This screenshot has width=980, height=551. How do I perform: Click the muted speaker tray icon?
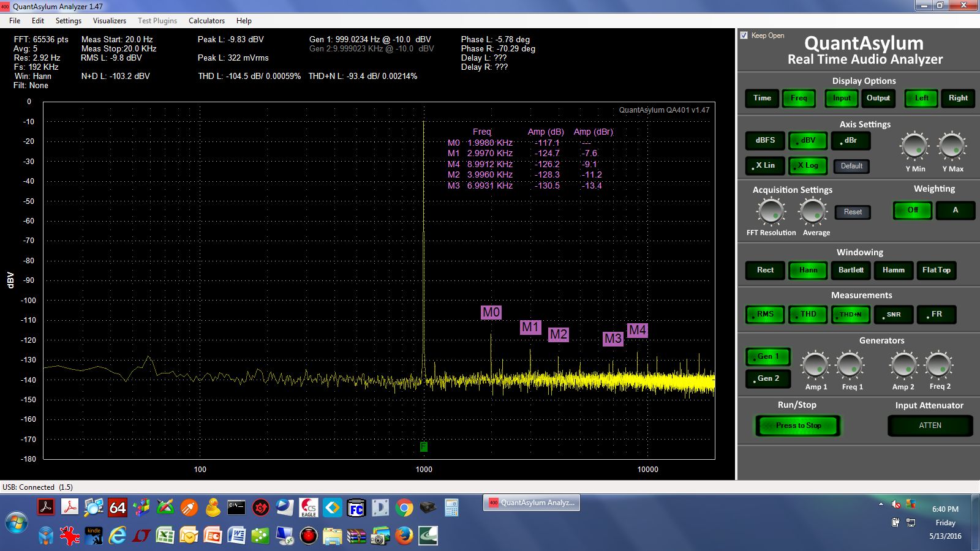(895, 504)
